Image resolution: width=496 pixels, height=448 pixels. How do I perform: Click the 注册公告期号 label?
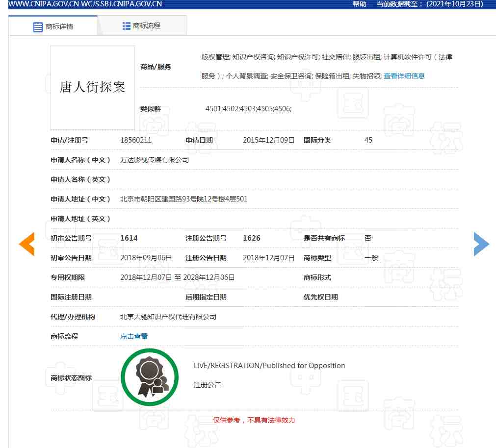pyautogui.click(x=206, y=238)
